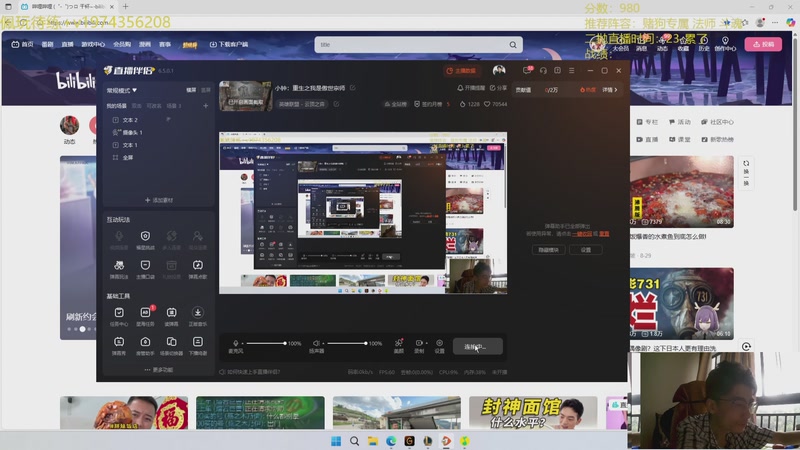Click the stream status button showing 连接中
800x450 pixels.
point(477,346)
